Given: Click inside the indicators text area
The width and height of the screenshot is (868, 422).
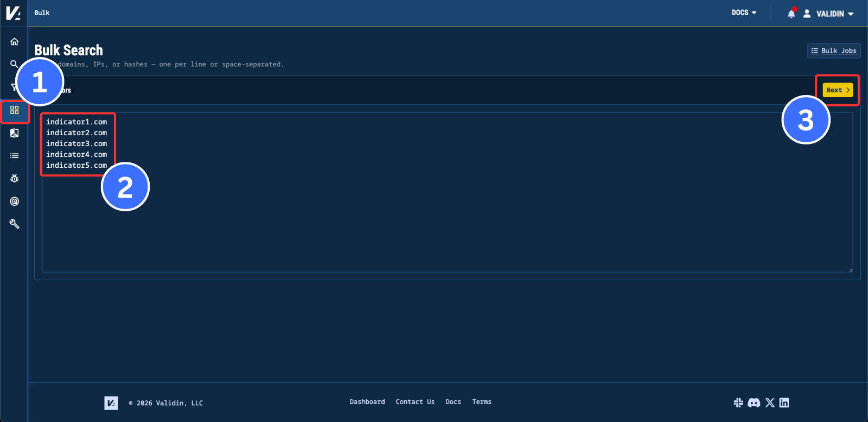Looking at the screenshot, I should [x=448, y=192].
